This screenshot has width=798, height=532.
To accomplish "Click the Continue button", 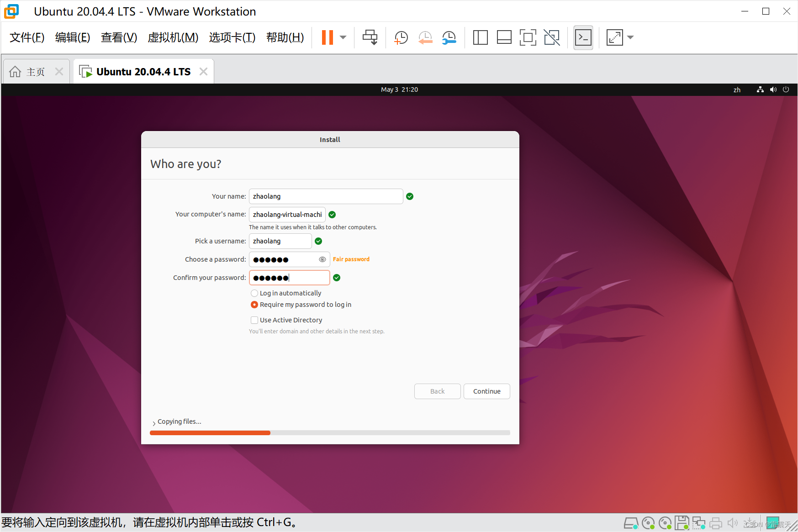I will click(x=486, y=391).
